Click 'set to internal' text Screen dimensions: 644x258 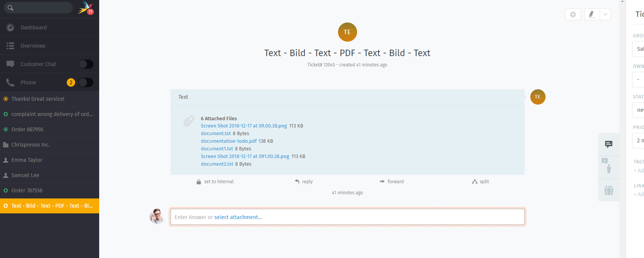pos(219,182)
